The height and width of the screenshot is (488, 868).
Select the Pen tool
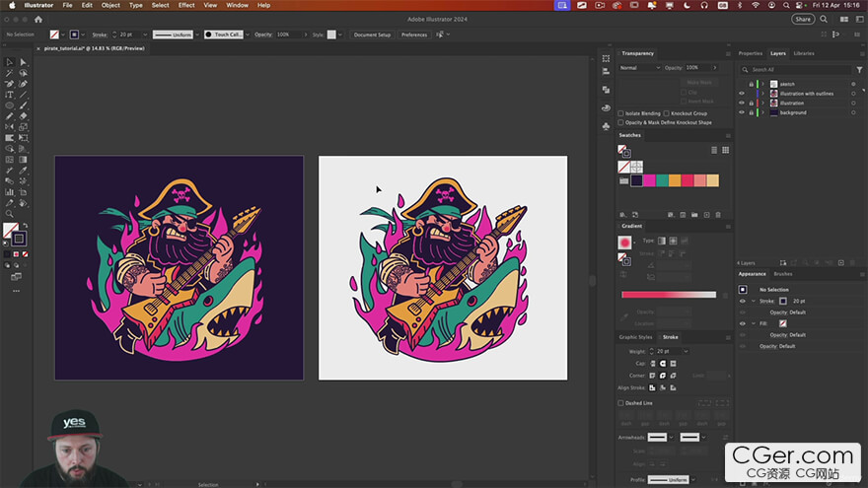click(10, 84)
